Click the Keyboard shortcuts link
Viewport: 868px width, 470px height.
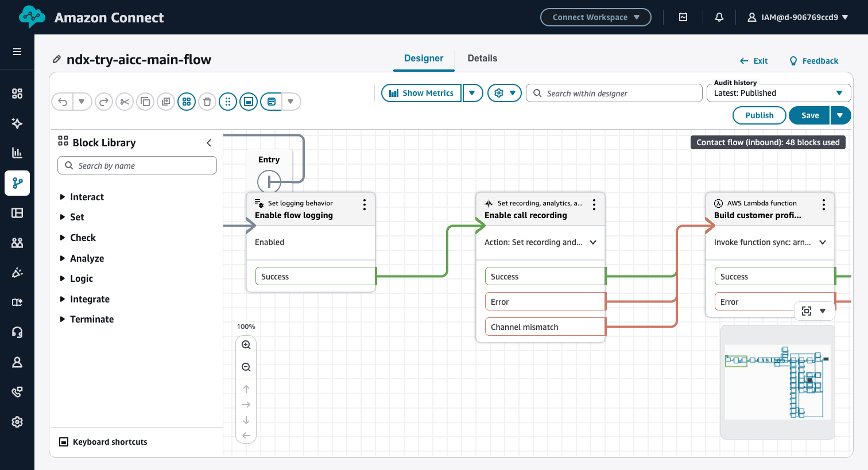[x=104, y=442]
